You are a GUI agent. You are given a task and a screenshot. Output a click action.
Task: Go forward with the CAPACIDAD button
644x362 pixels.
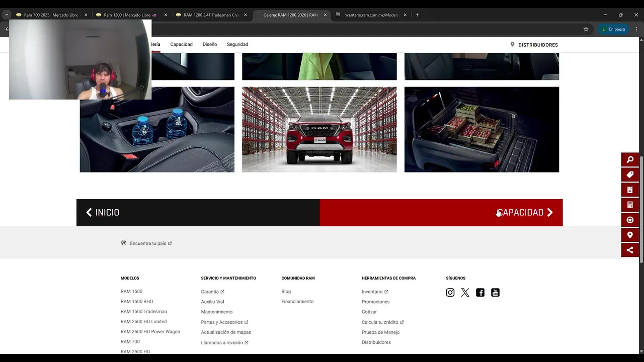pos(441,213)
